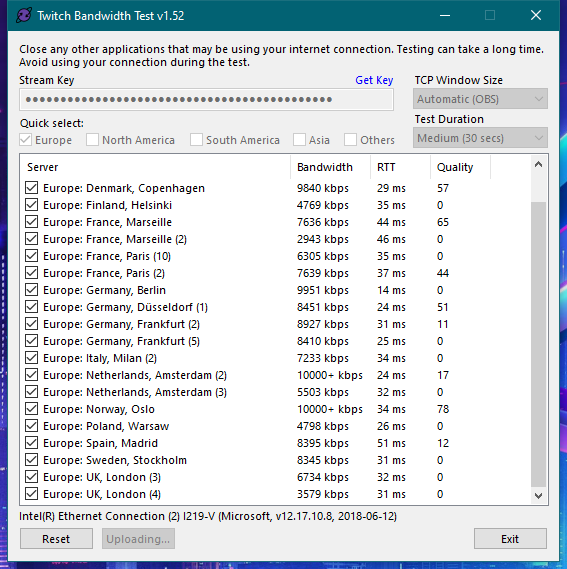Uncheck the Italy, Milan (2) server checkbox
567x569 pixels.
32,358
